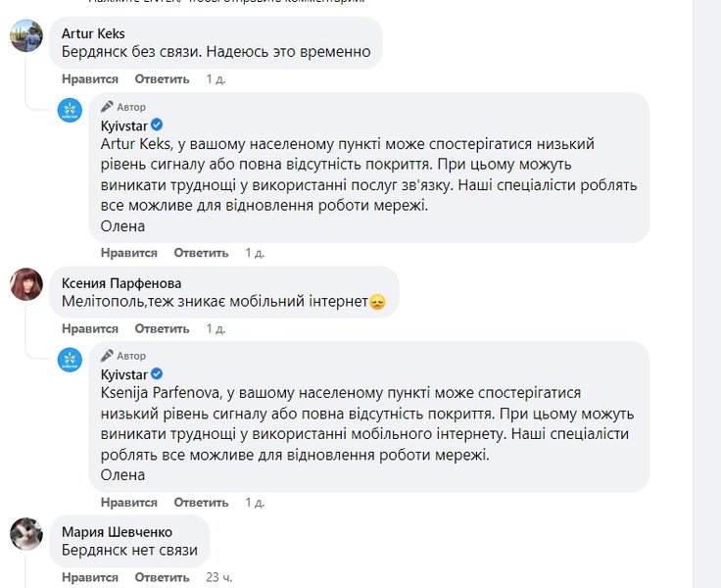Viewport: 721px width, 588px height.
Task: Click Kyivstar logo avatar in first reply
Action: 70,110
